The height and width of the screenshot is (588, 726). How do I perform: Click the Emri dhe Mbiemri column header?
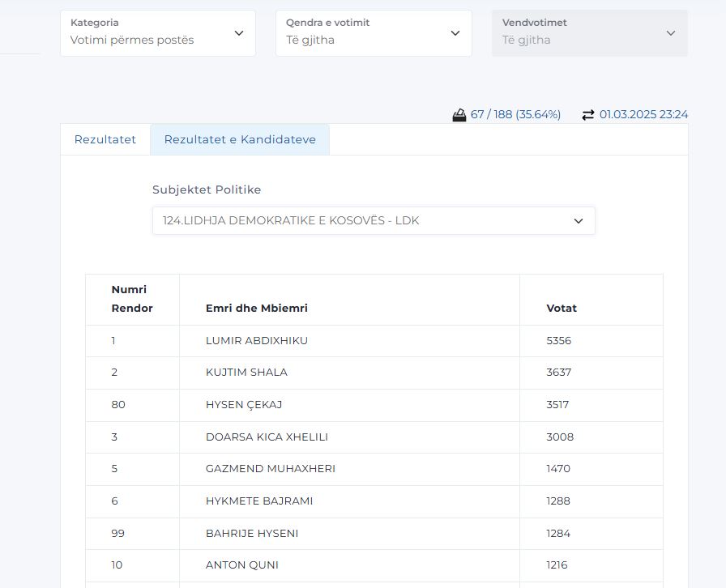pyautogui.click(x=257, y=308)
